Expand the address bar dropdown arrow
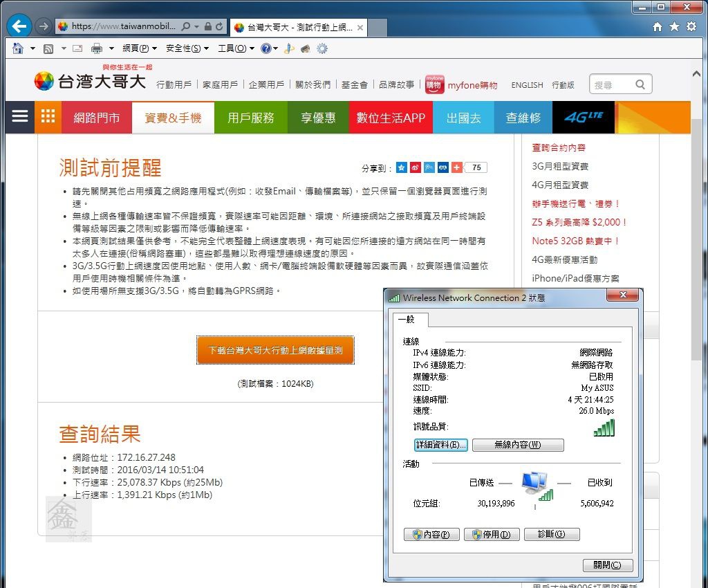 (x=196, y=27)
